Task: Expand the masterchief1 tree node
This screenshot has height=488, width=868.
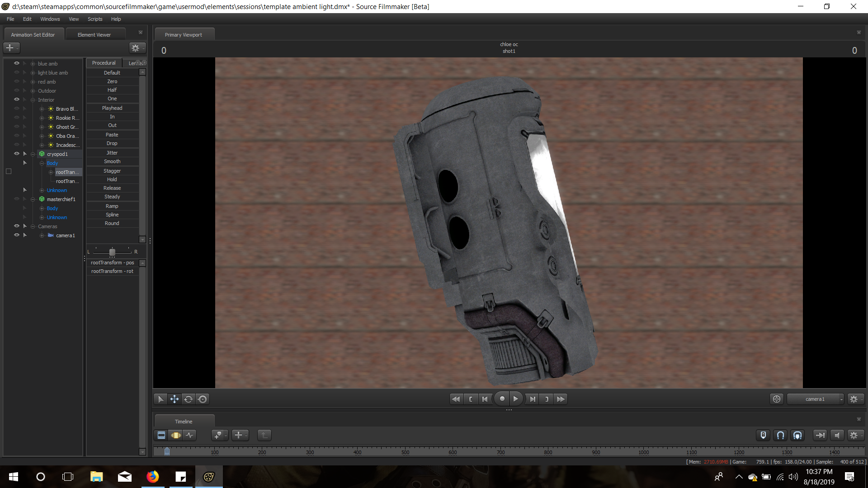Action: click(x=33, y=199)
